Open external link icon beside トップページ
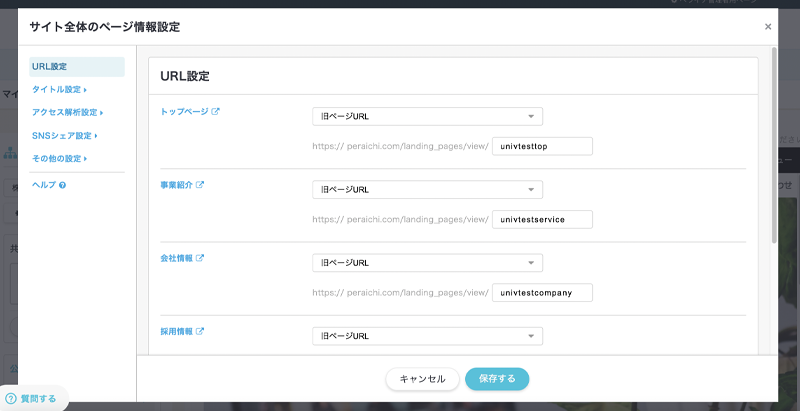The image size is (800, 411). [216, 111]
